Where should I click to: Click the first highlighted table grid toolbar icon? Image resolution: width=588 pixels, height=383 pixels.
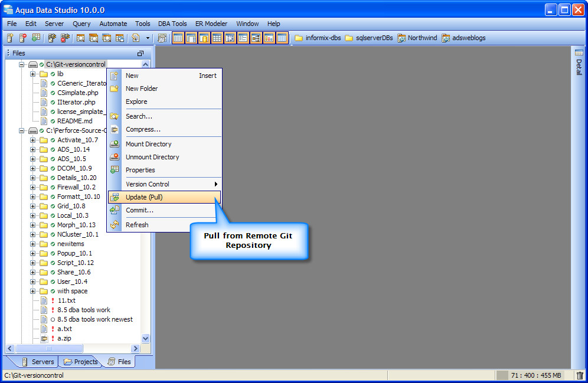(x=178, y=38)
